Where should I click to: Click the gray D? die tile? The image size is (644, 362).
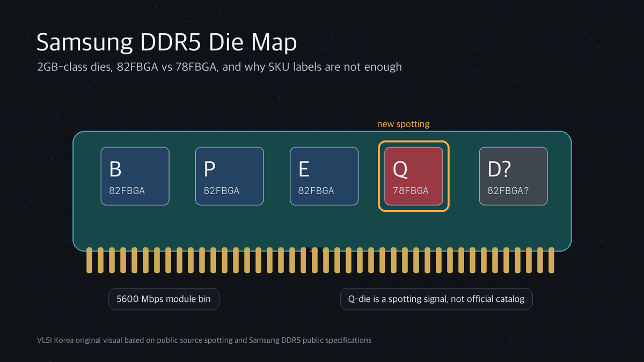513,176
